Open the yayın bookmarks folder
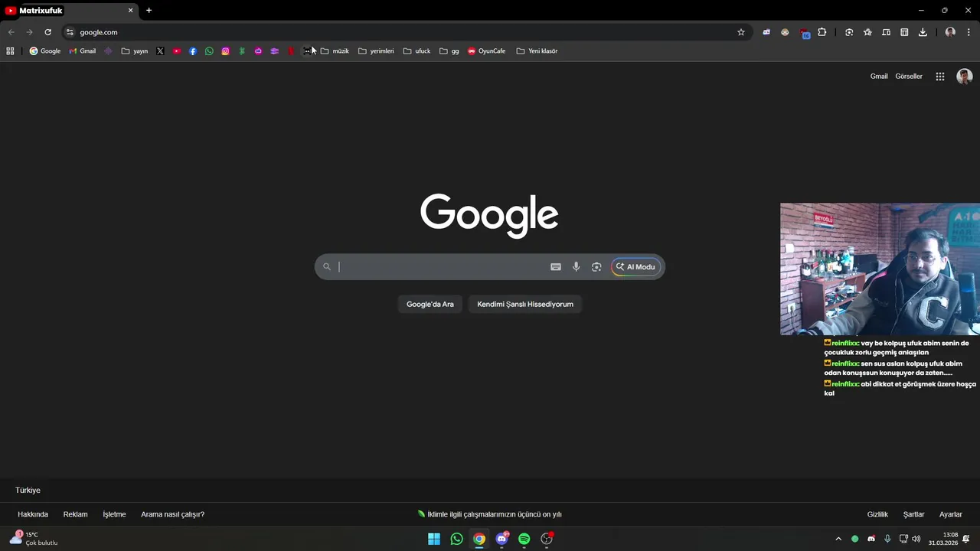 [x=135, y=51]
